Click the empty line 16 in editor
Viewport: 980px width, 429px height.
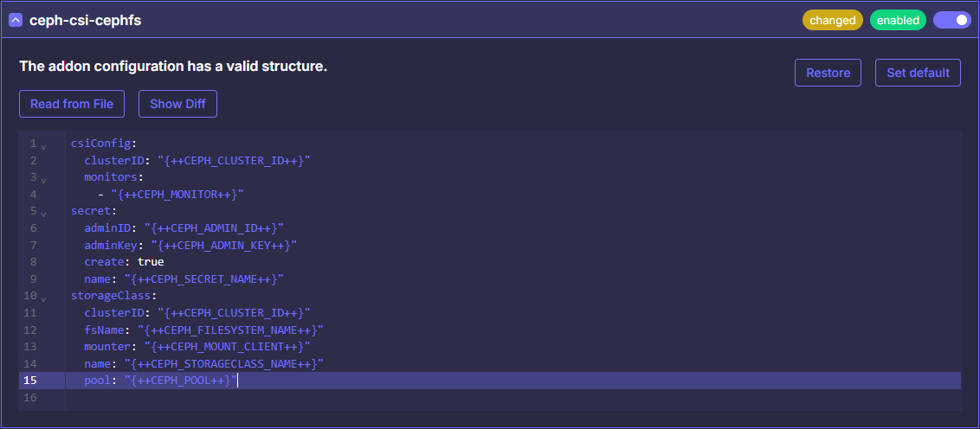tap(433, 398)
